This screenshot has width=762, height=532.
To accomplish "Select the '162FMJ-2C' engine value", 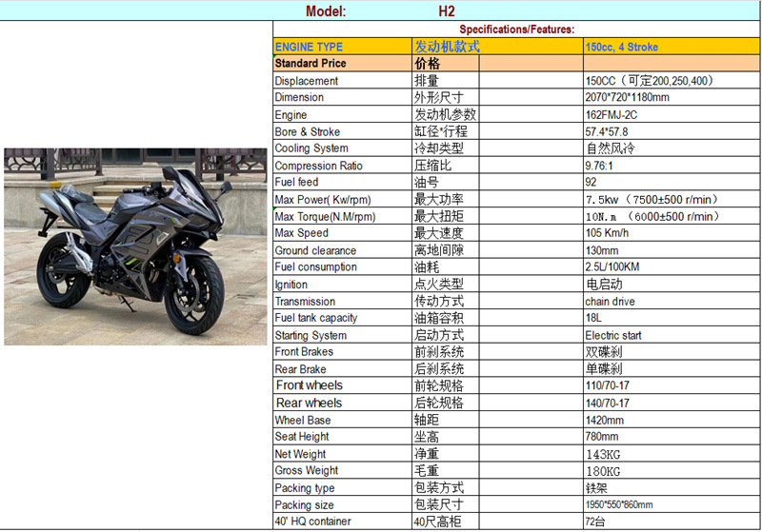I will (x=611, y=115).
